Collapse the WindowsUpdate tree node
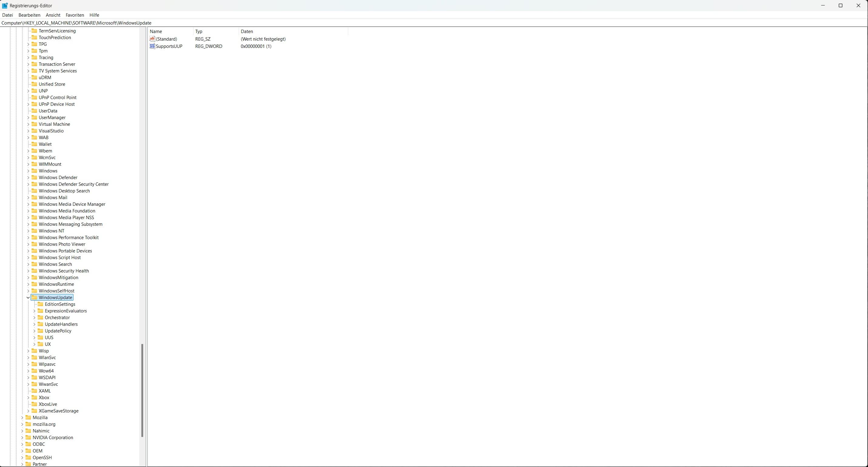The image size is (868, 467). (x=28, y=297)
